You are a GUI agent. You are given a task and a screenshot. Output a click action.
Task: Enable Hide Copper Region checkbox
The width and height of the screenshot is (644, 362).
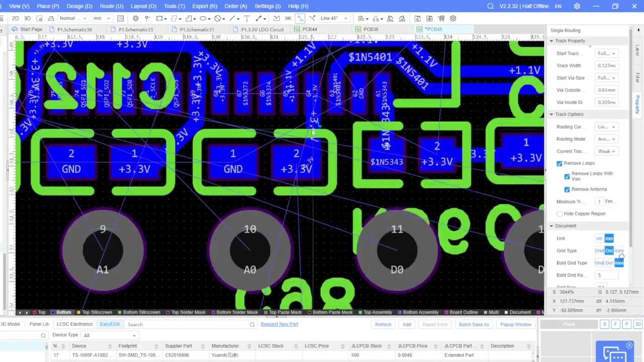(559, 214)
